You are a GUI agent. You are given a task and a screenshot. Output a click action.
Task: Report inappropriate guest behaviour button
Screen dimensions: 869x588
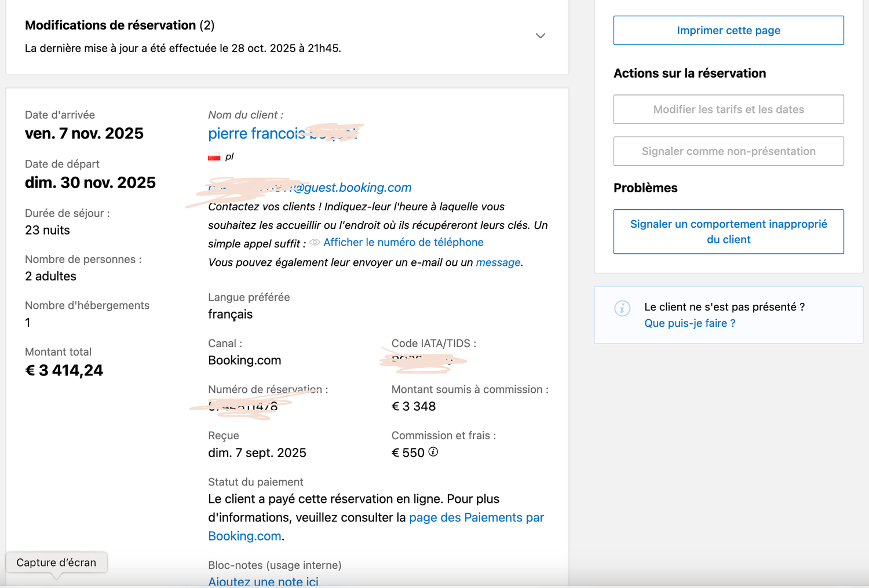(728, 232)
